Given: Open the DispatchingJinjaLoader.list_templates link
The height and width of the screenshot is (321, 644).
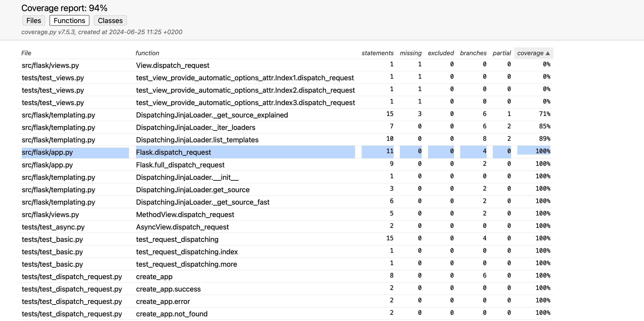Looking at the screenshot, I should pos(197,140).
